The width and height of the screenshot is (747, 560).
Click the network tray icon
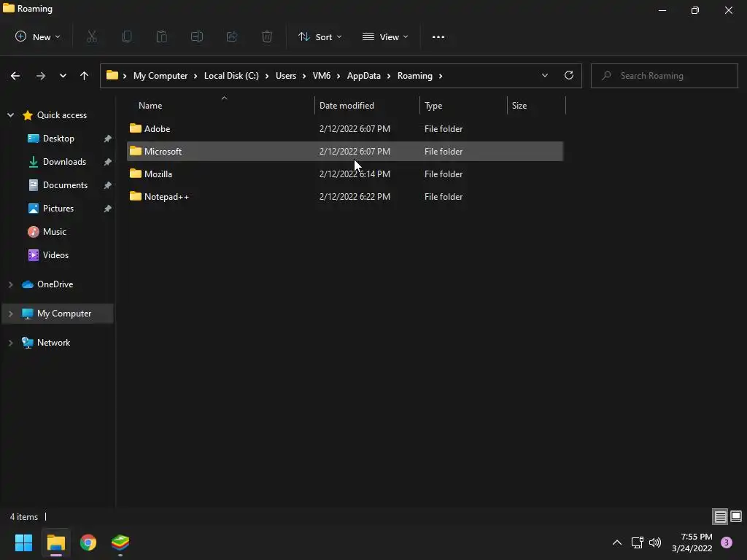pyautogui.click(x=637, y=542)
